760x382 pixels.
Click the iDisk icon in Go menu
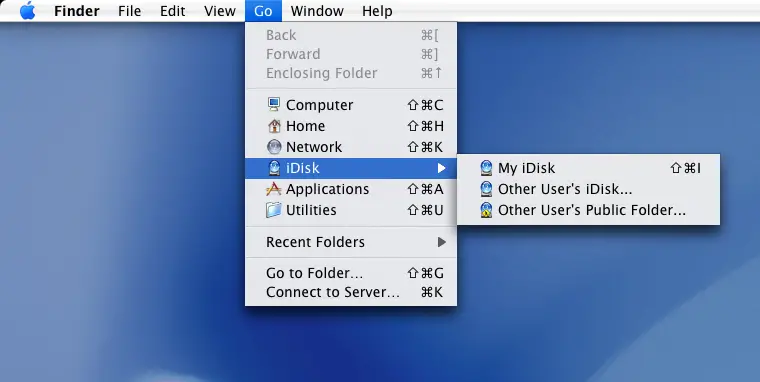274,168
